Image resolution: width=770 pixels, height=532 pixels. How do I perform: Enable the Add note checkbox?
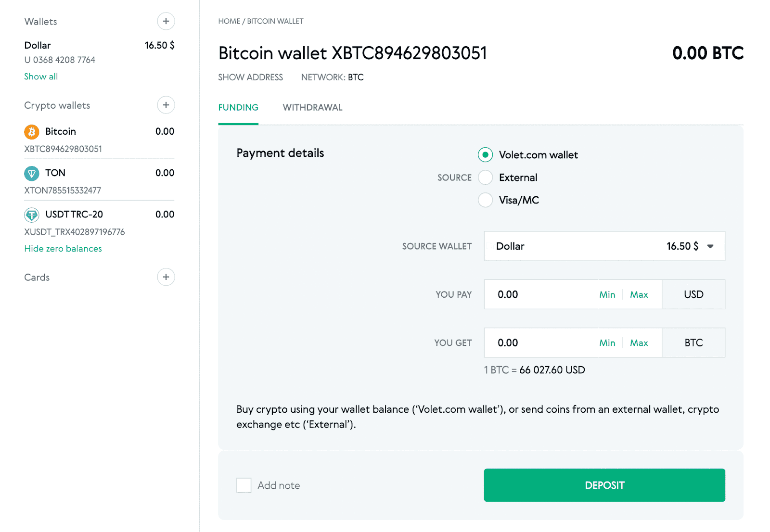coord(244,485)
